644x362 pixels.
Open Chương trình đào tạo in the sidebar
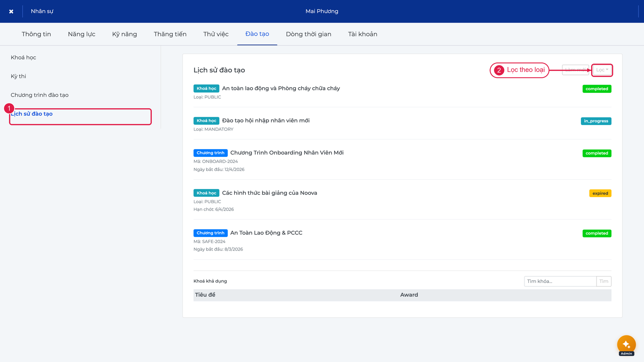39,95
